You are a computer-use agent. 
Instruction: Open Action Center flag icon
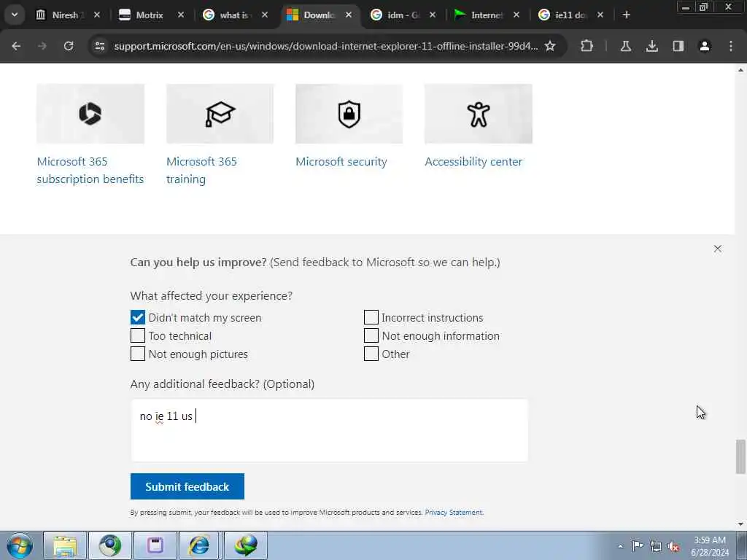638,546
